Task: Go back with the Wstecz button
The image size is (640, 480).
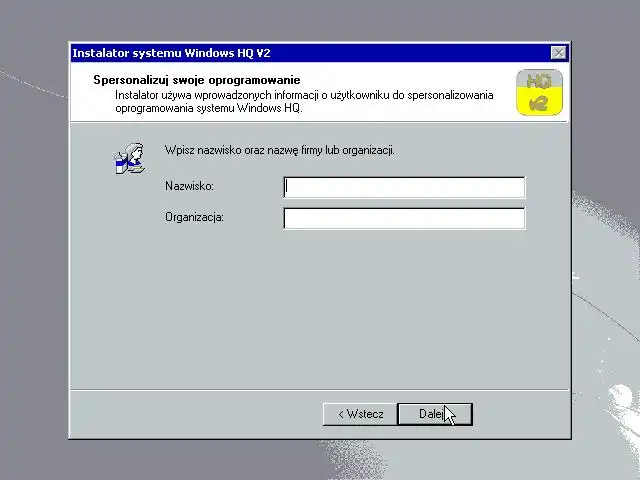Action: [x=360, y=414]
